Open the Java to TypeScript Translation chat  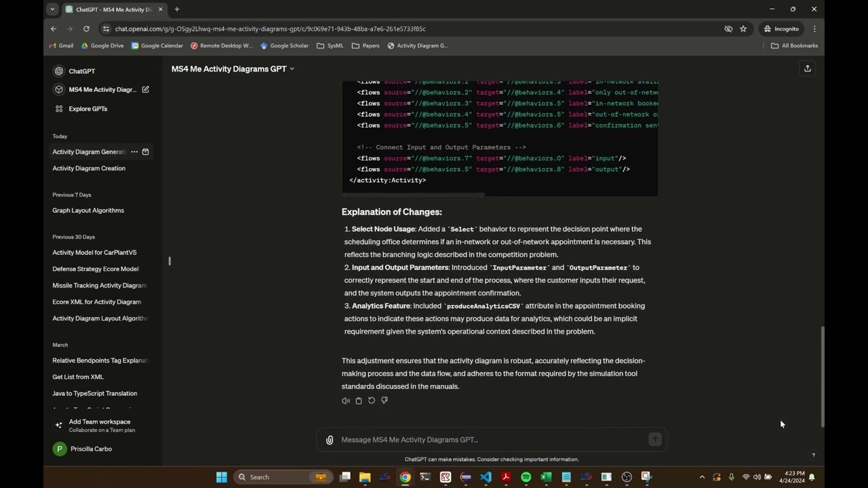pyautogui.click(x=94, y=393)
